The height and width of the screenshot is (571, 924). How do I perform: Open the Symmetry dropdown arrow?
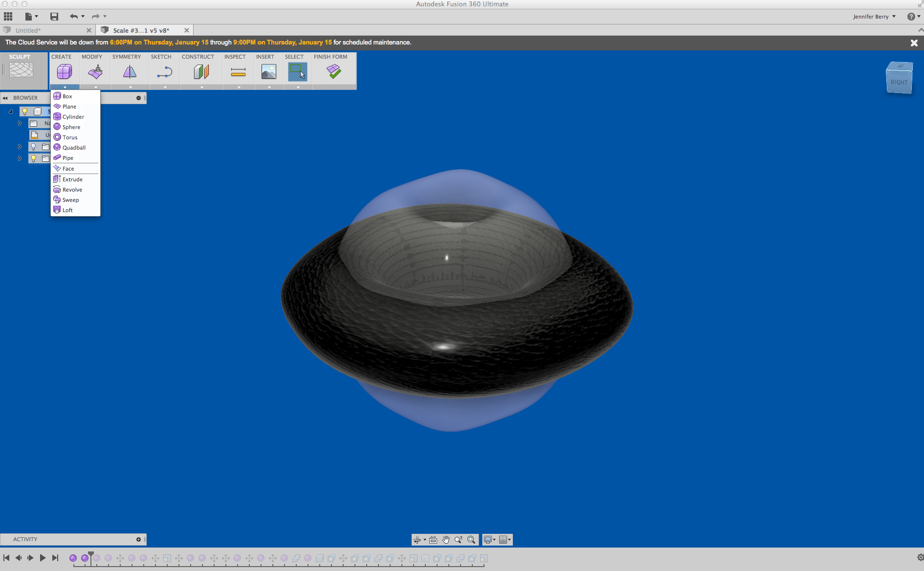click(x=131, y=87)
